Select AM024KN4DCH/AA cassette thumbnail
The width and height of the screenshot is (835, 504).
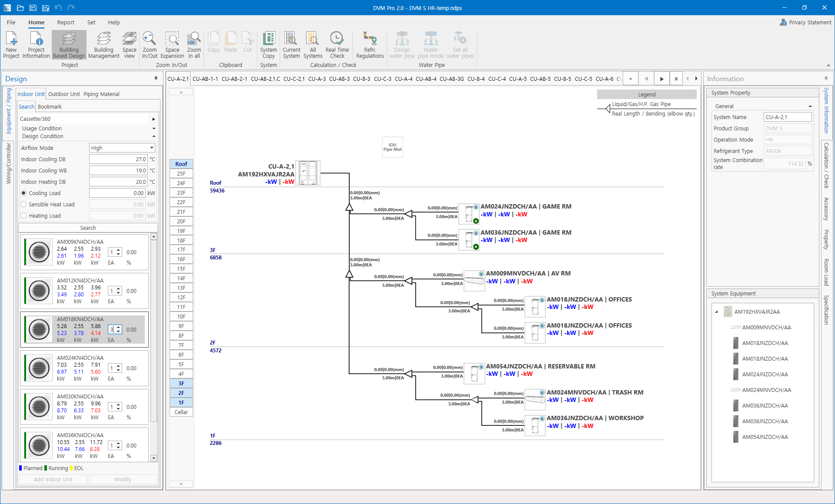(39, 368)
